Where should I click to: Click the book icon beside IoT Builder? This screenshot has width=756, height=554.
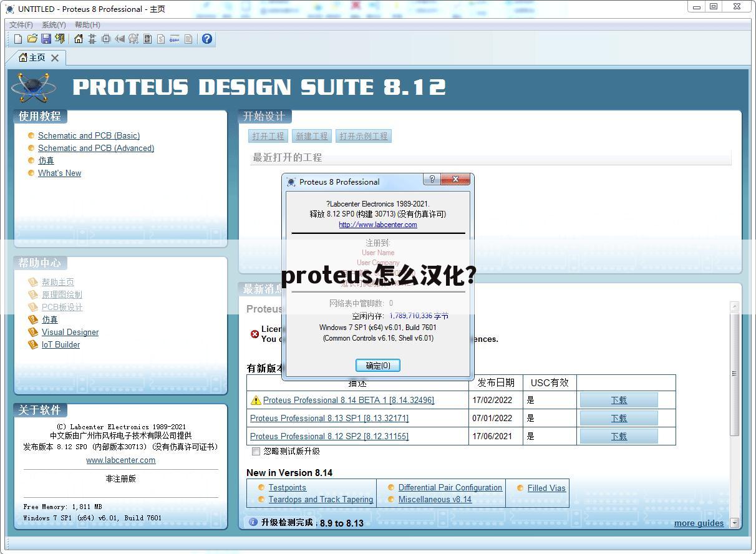click(x=33, y=344)
